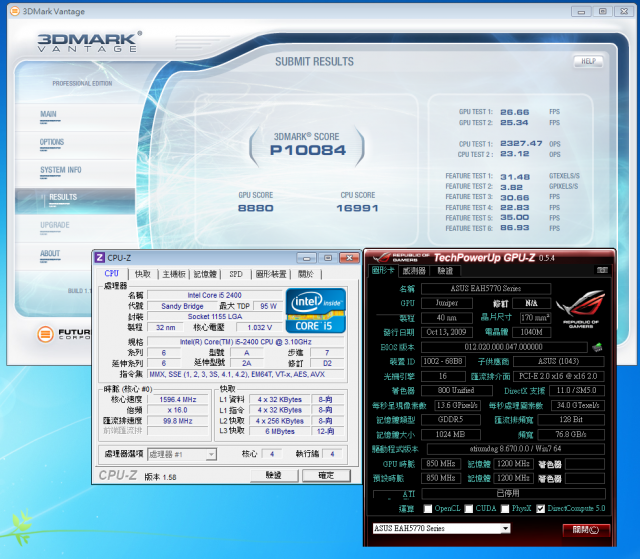Switch to the 快取 tab in CPU-Z
Viewport: 640px width, 559px height.
tap(143, 274)
